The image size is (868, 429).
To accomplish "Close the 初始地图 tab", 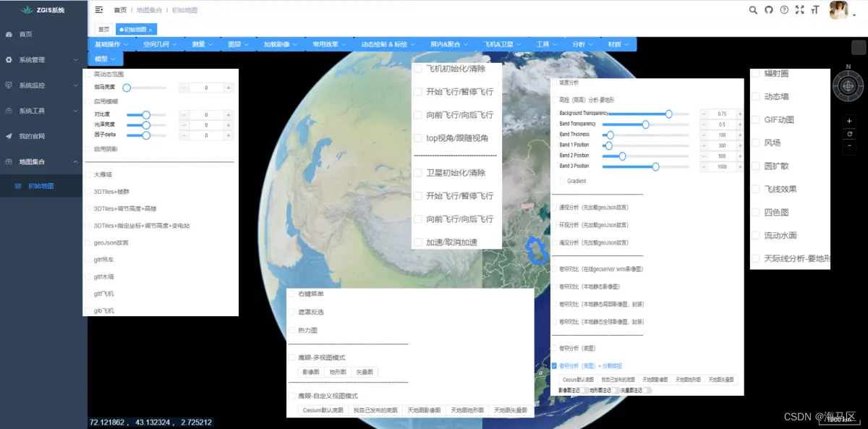I will [x=150, y=30].
